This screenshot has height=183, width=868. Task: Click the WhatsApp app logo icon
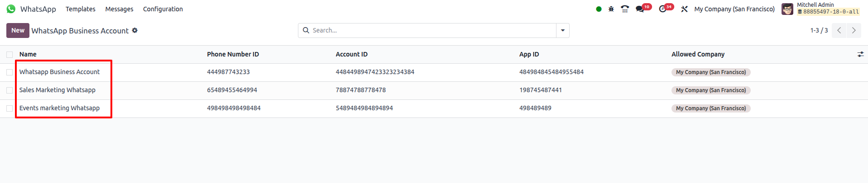pos(11,9)
